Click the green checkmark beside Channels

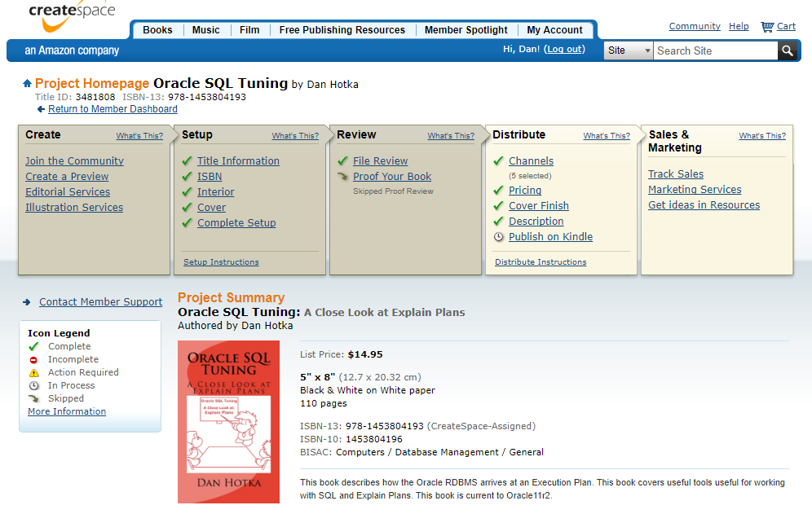point(498,161)
